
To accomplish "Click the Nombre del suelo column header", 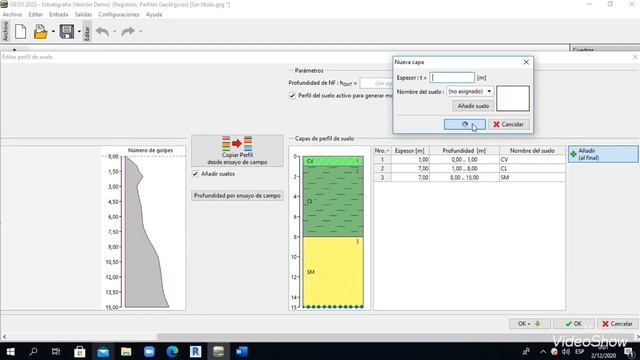I will pyautogui.click(x=532, y=151).
